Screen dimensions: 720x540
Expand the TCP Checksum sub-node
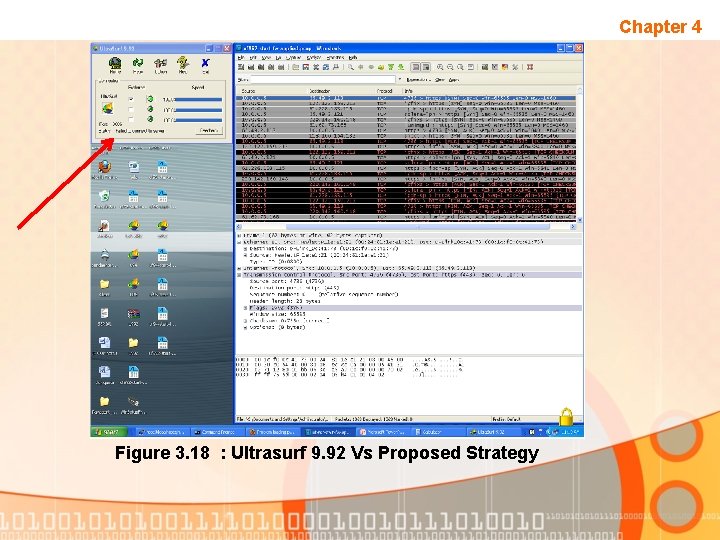[x=246, y=321]
